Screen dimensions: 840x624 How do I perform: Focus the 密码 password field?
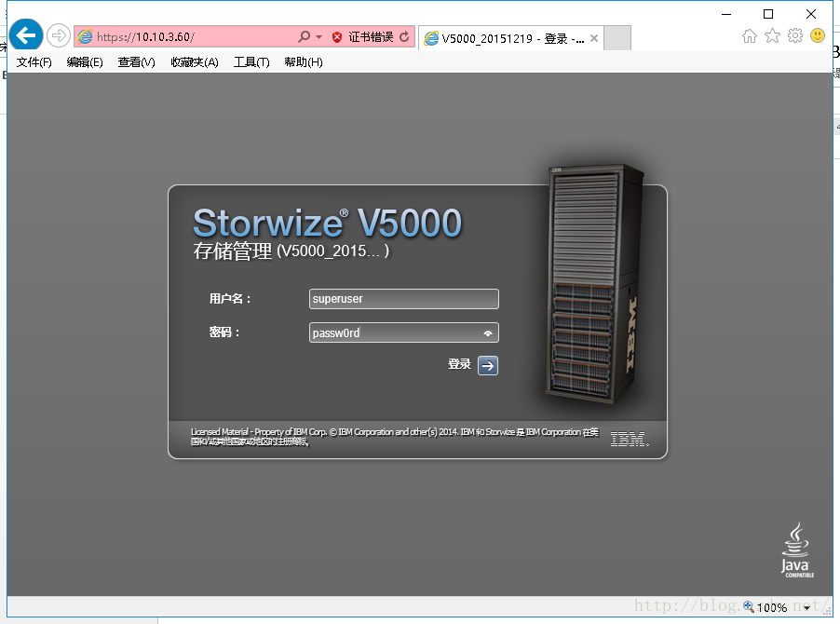point(404,332)
